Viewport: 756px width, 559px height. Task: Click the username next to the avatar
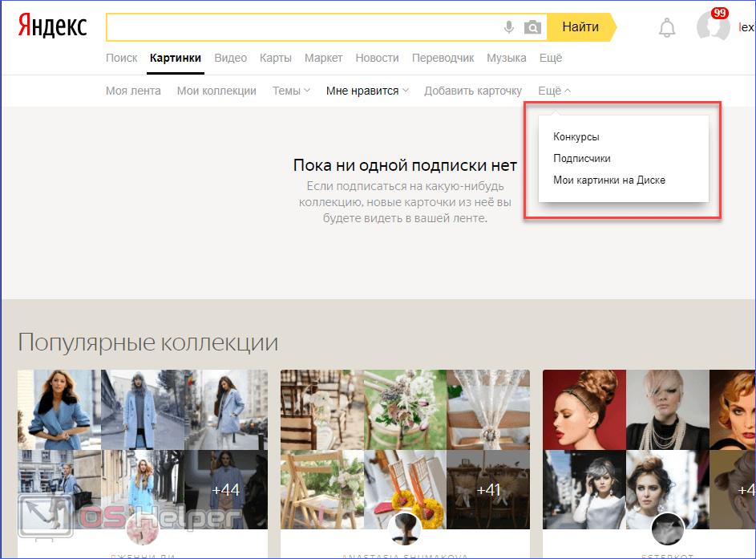pos(747,27)
